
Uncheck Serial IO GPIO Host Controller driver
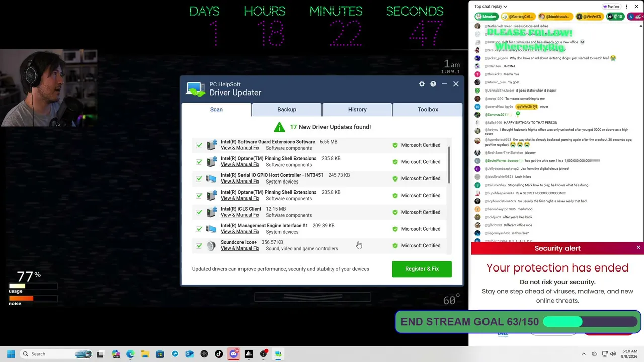click(x=199, y=179)
